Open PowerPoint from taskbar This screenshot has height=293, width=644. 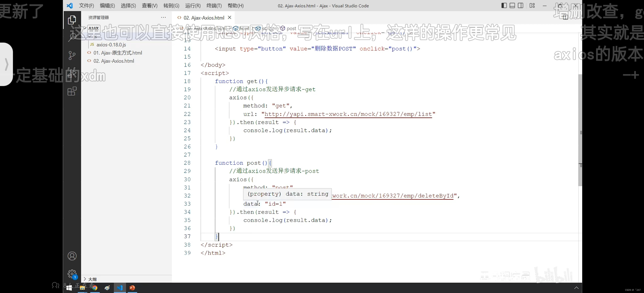132,288
